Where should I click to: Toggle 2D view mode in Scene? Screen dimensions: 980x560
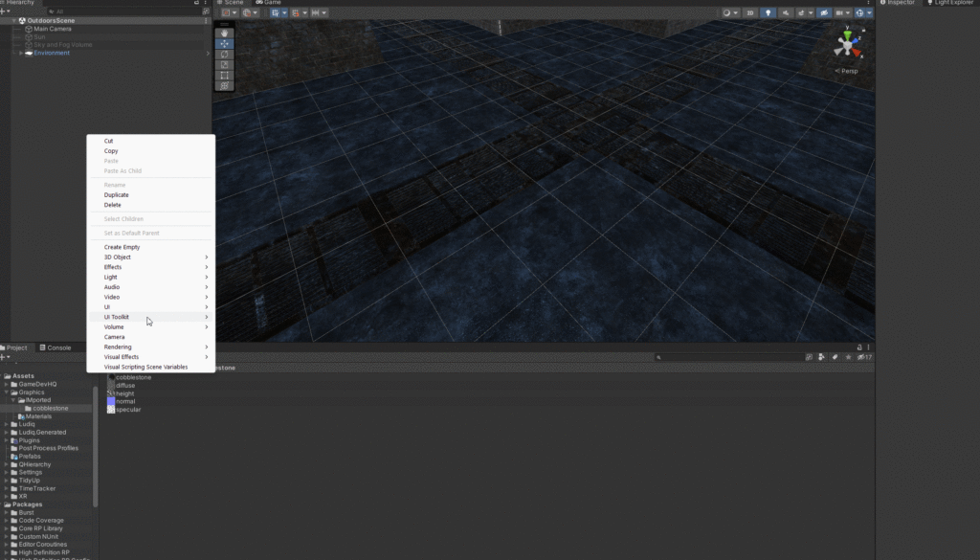point(750,13)
